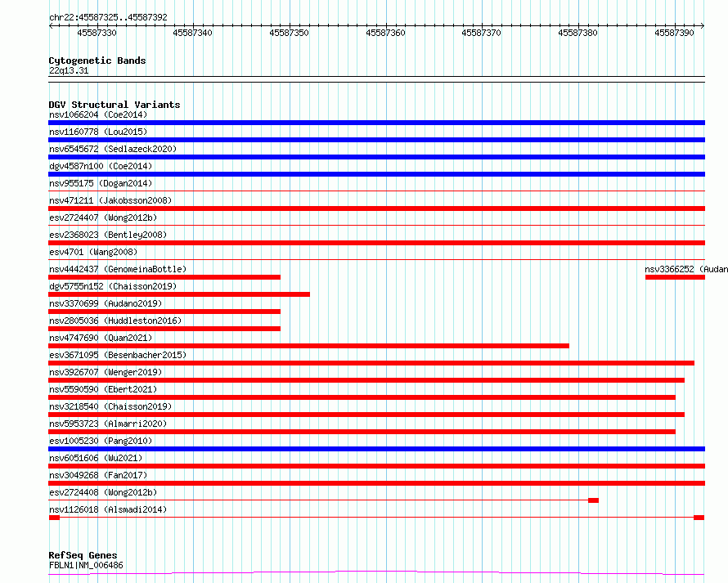Select the red bar under esv2368023
The width and height of the screenshot is (728, 583).
point(376,243)
